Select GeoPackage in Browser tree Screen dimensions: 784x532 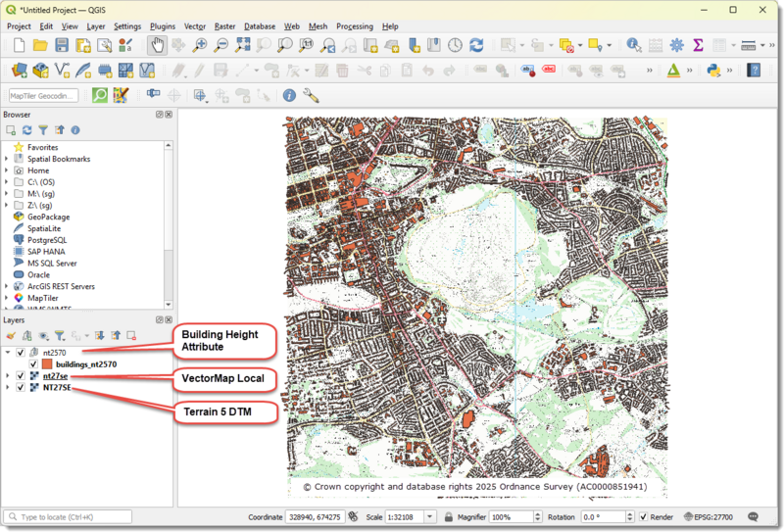click(48, 217)
